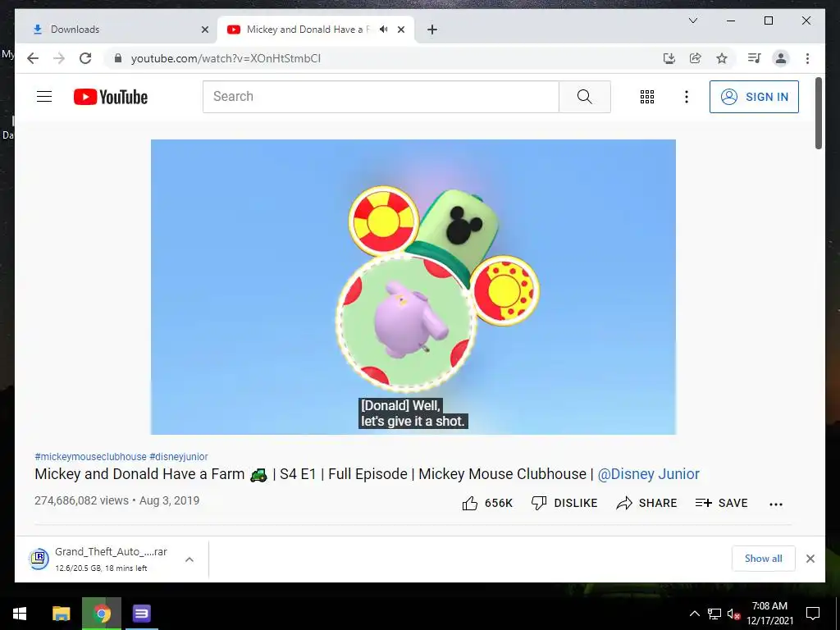
Task: Open SHARE options for video
Action: pos(646,503)
